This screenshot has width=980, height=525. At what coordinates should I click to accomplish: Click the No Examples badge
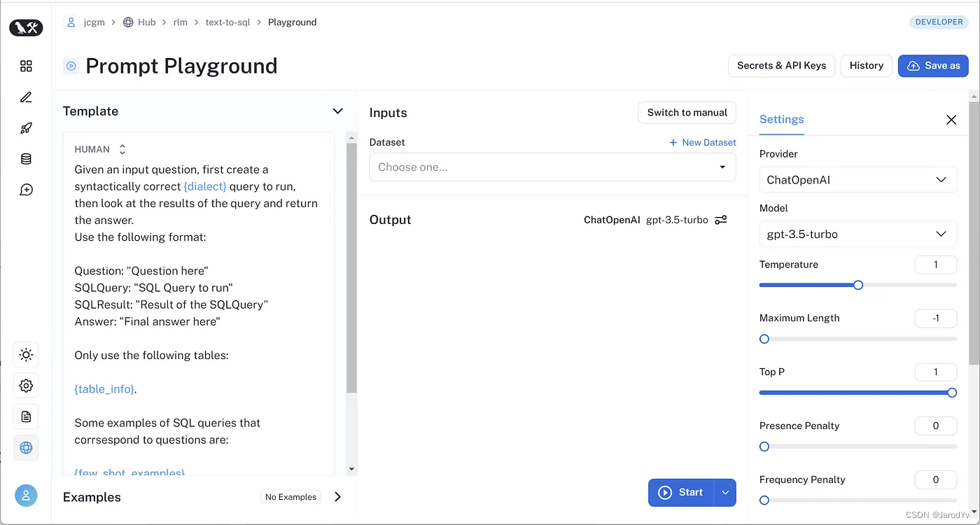(290, 497)
